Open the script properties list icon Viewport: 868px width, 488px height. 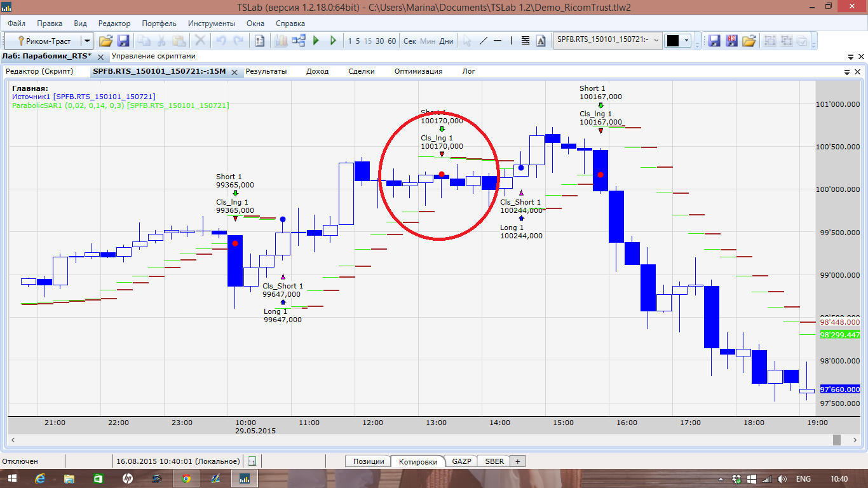point(259,41)
